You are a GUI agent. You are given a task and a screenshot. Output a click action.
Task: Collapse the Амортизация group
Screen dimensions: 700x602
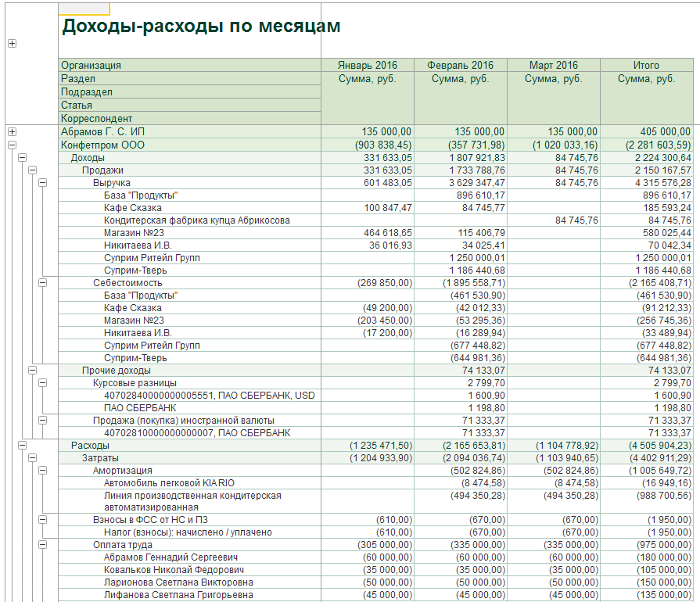coord(43,470)
